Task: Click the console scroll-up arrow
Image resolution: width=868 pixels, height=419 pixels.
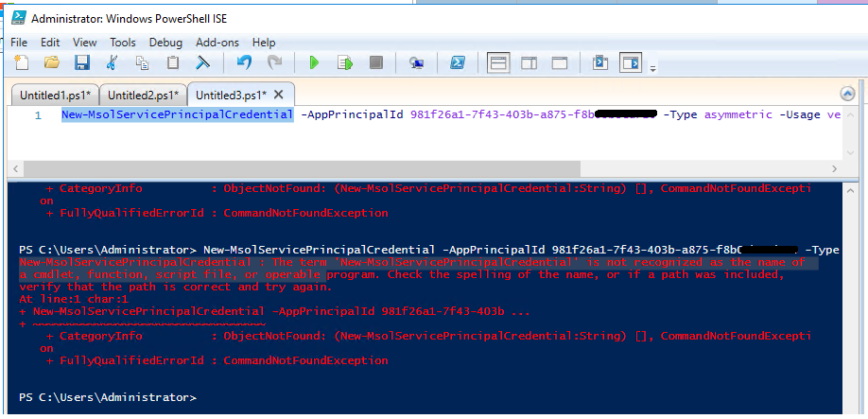Action: click(x=851, y=190)
